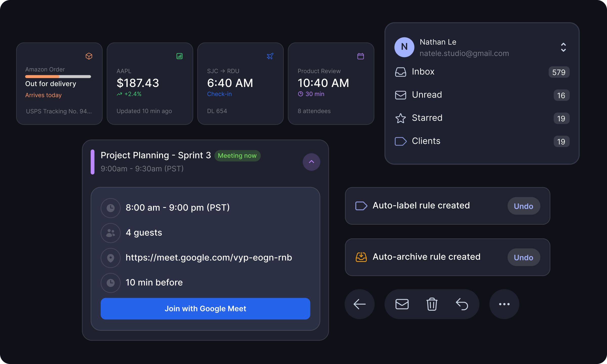Click Join with Google Meet button
The image size is (607, 364).
[205, 309]
